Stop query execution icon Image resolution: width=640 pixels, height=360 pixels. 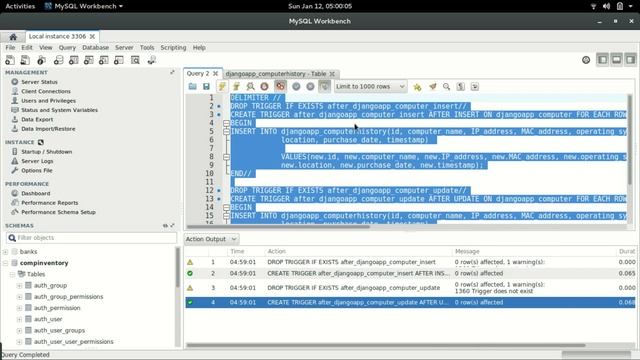pos(264,87)
